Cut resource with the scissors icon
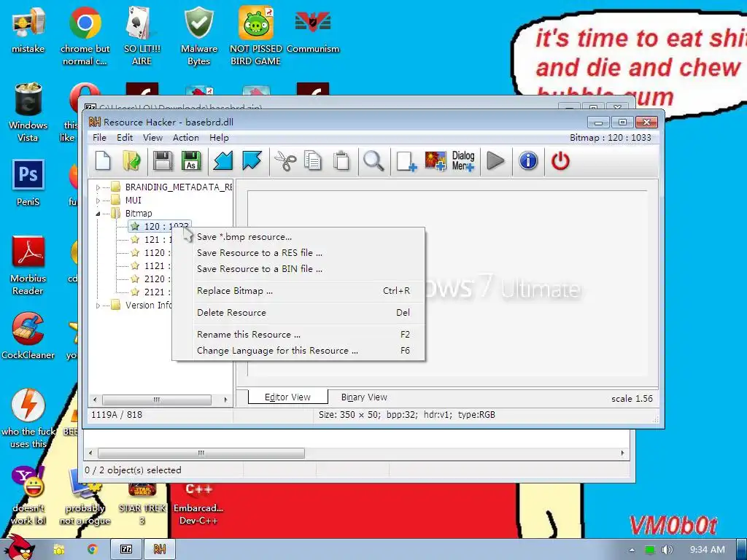Image resolution: width=747 pixels, height=560 pixels. [285, 161]
